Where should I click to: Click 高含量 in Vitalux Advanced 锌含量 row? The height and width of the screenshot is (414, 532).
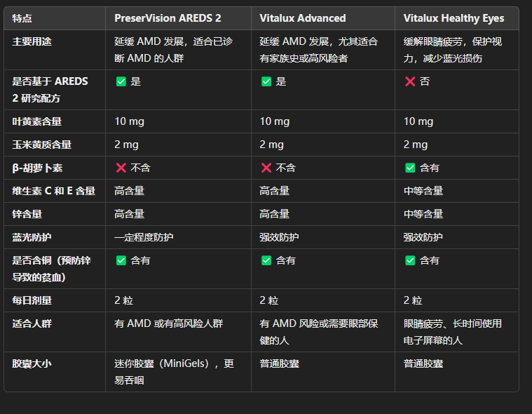(275, 214)
